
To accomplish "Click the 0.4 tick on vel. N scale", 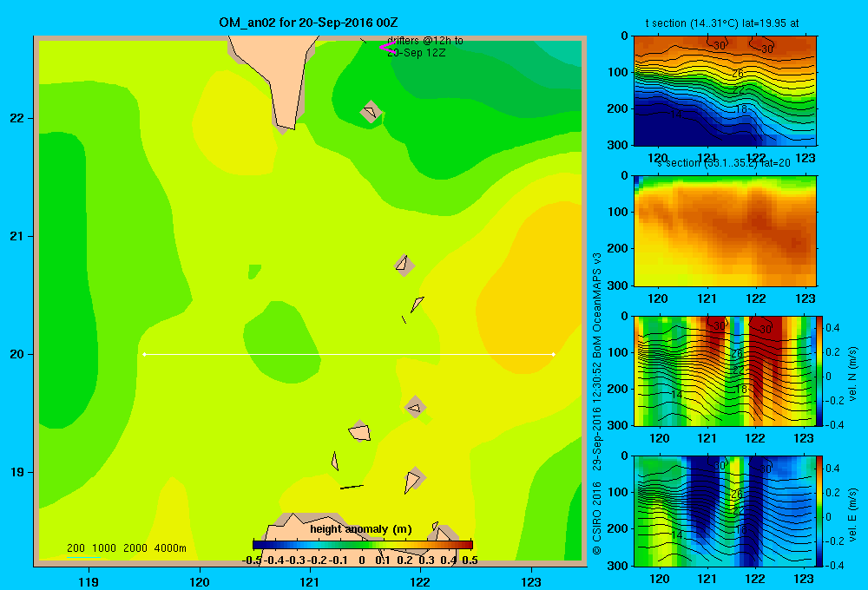I will [x=832, y=328].
